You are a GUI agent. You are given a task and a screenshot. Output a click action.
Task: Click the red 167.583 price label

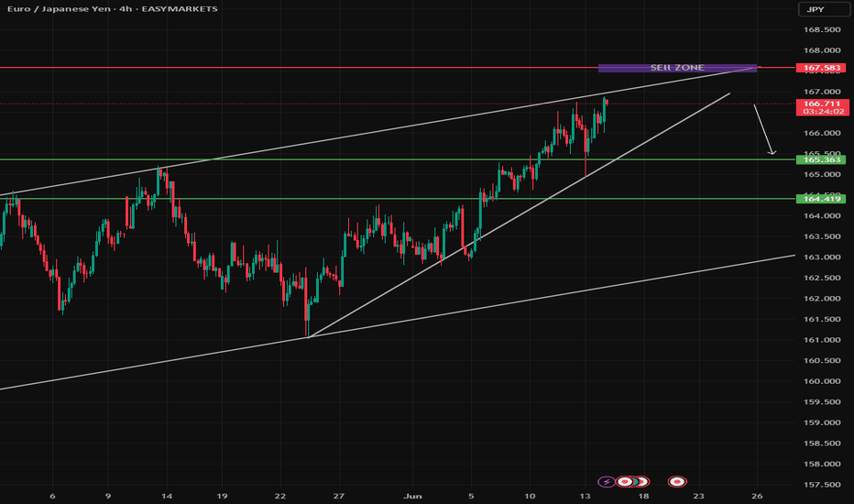coord(821,68)
